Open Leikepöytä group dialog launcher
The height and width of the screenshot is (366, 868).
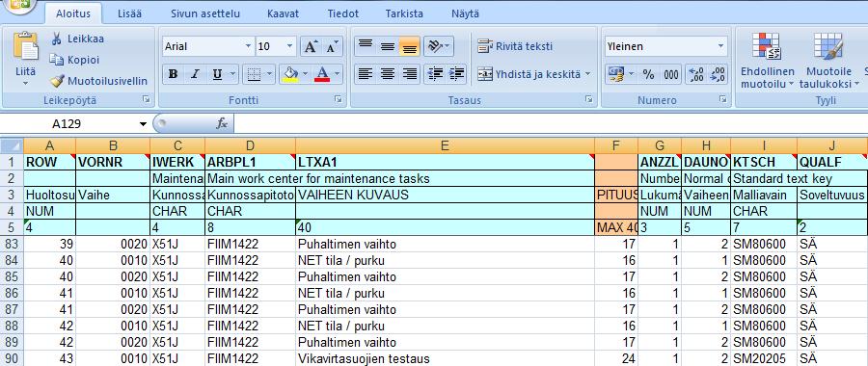[x=147, y=99]
